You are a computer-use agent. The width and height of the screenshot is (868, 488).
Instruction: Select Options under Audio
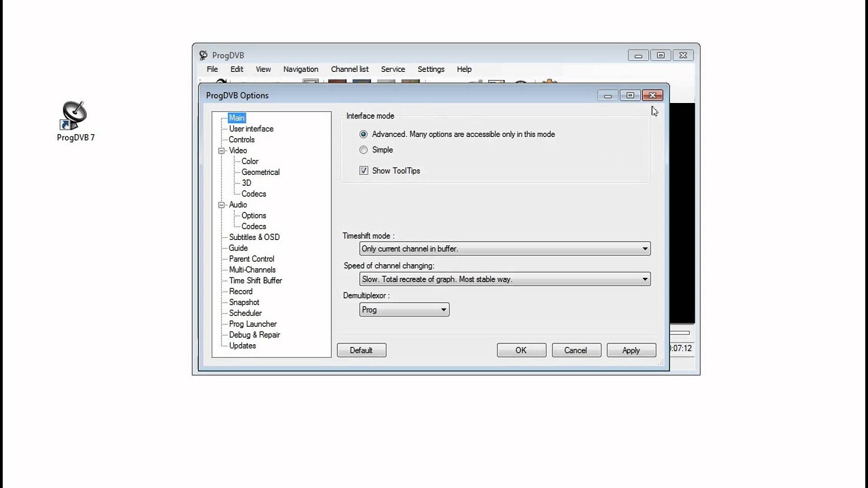click(x=254, y=216)
